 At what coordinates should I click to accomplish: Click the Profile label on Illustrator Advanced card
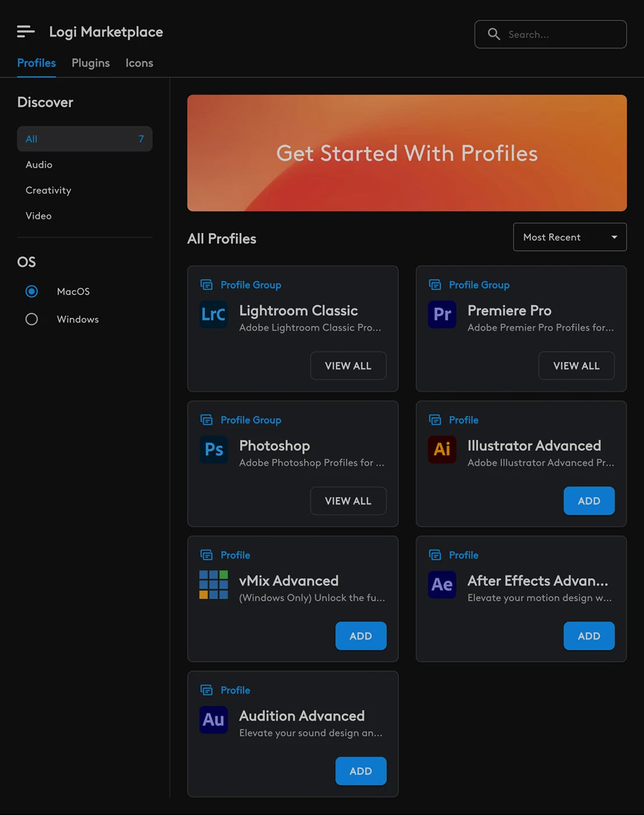(x=464, y=420)
